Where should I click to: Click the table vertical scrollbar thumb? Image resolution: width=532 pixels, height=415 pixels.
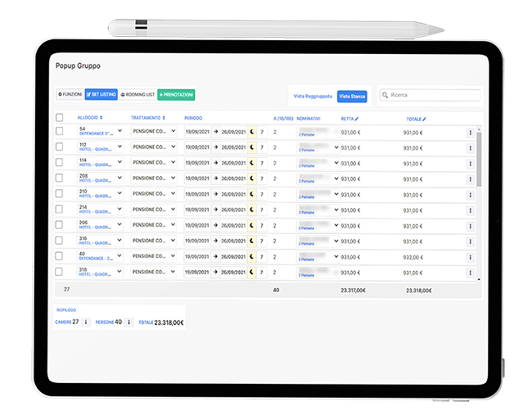[479, 160]
